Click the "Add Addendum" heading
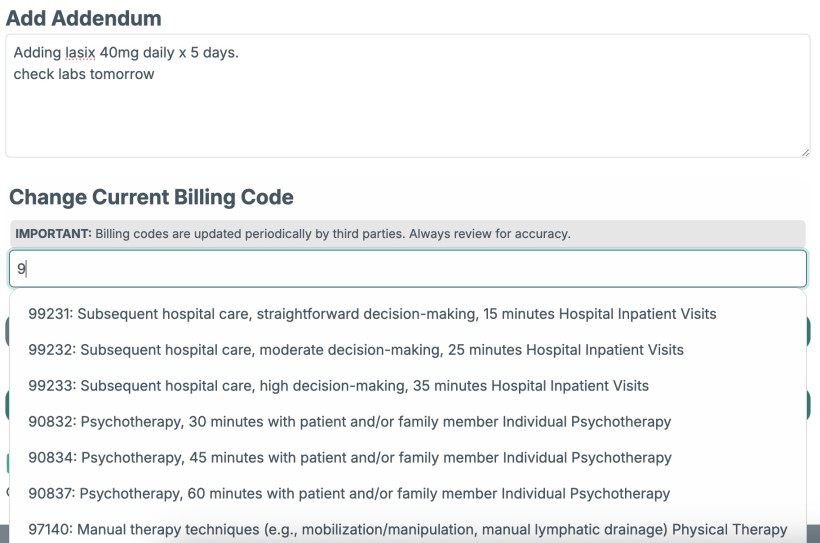 84,18
